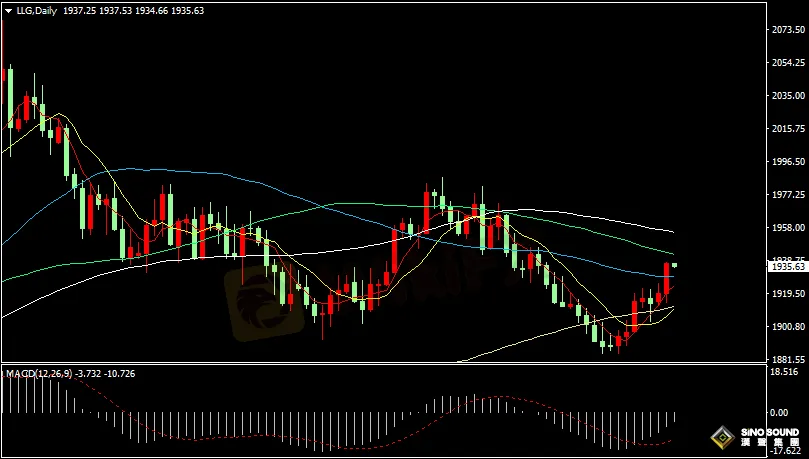Click the 1881.55 price axis label
The height and width of the screenshot is (459, 809).
pos(787,359)
